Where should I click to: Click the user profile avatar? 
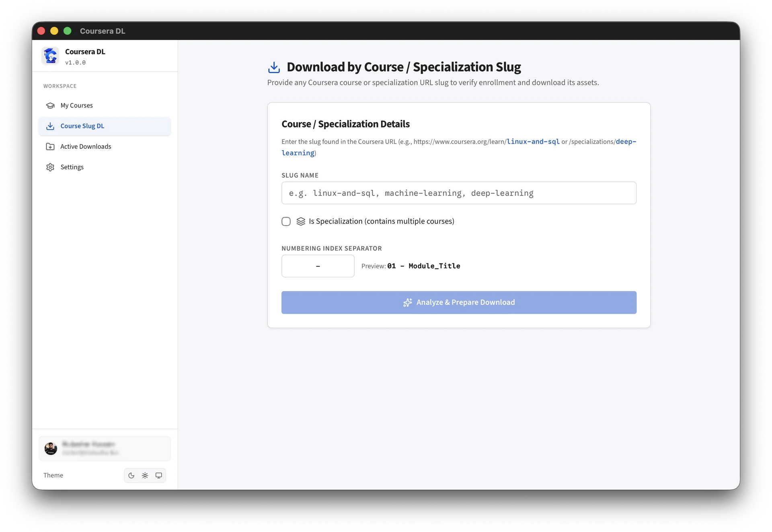pos(51,448)
